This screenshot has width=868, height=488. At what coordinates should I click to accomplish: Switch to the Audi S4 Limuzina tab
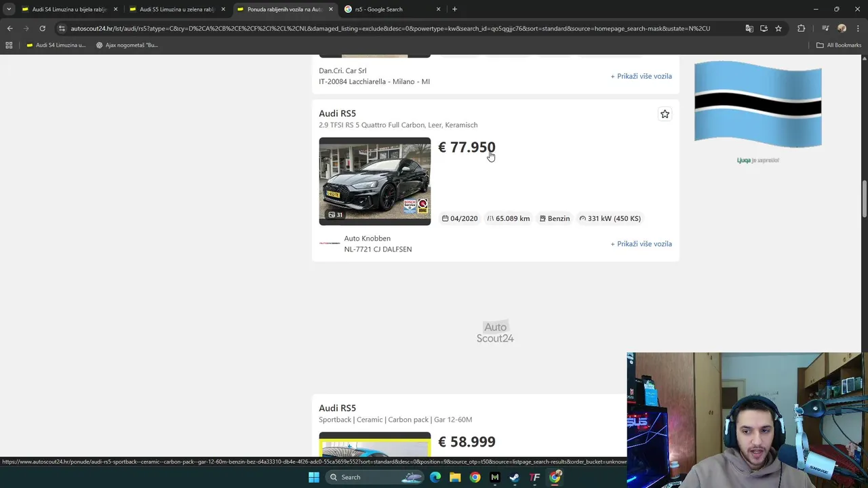point(69,9)
